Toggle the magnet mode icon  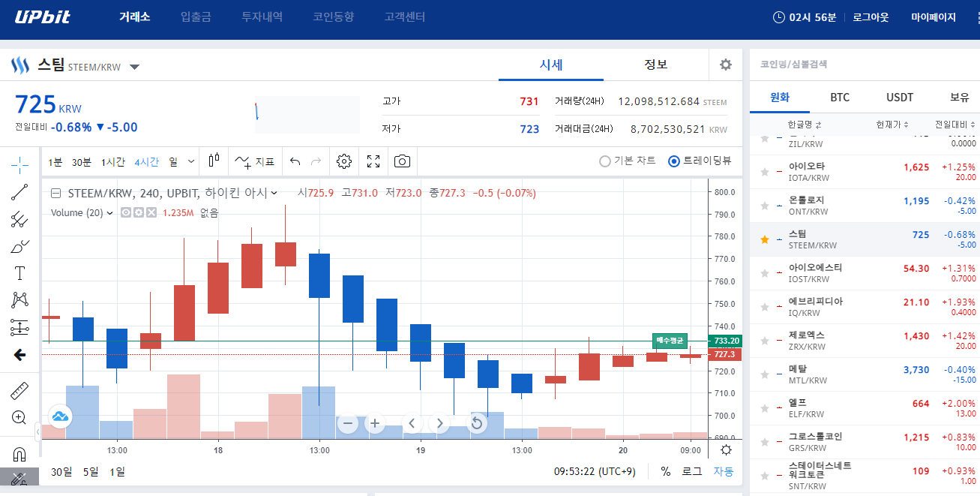(x=20, y=454)
